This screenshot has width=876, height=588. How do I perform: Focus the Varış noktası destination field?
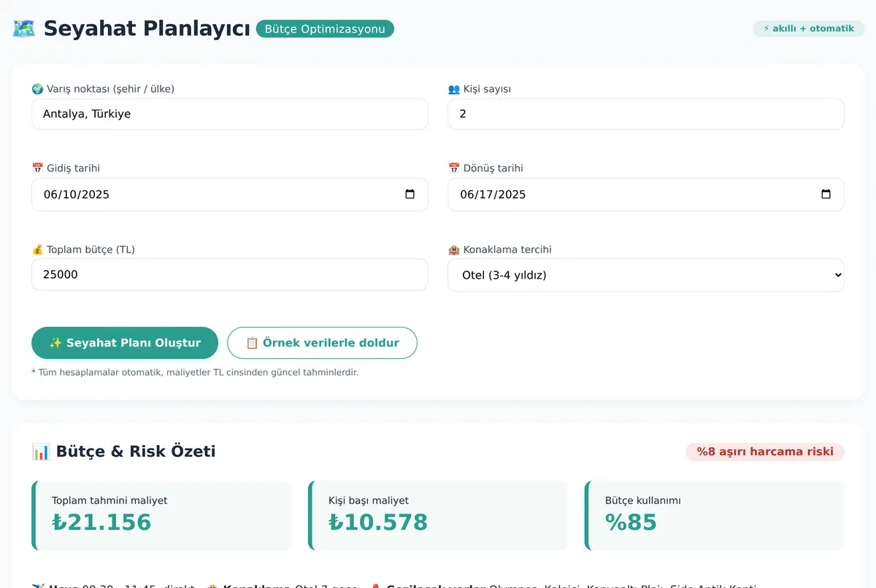point(230,114)
